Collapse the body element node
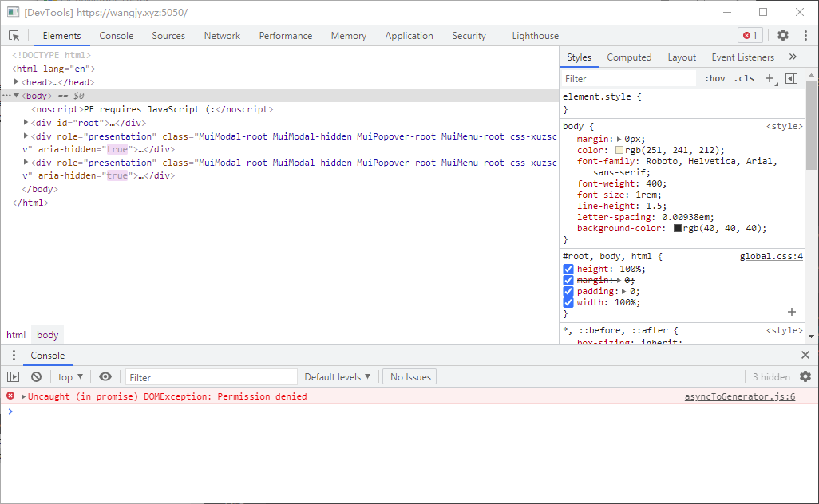Screen dimensions: 819x504 pyautogui.click(x=16, y=96)
